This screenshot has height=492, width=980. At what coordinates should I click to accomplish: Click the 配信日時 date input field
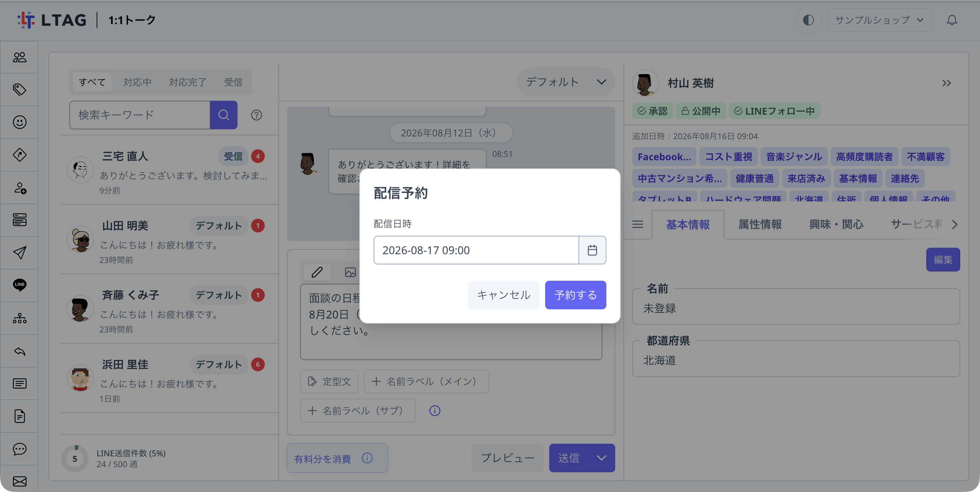[x=476, y=250]
